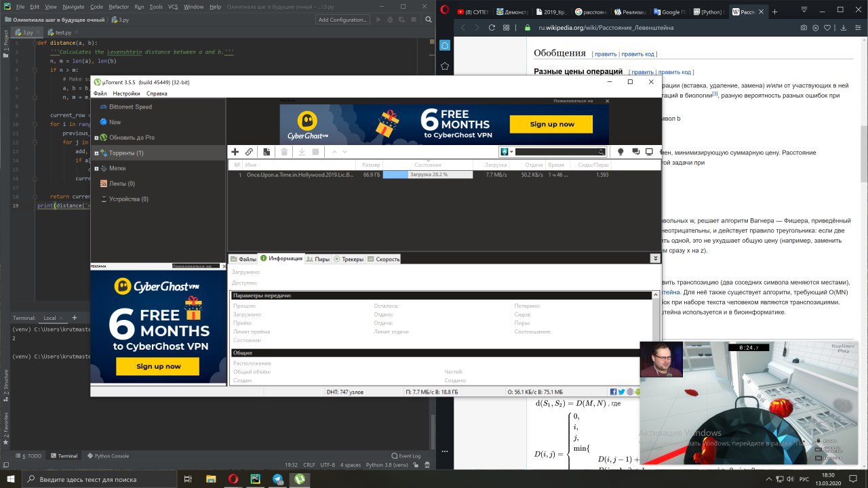Click Sign up now on top banner
The height and width of the screenshot is (488, 868).
click(x=551, y=124)
